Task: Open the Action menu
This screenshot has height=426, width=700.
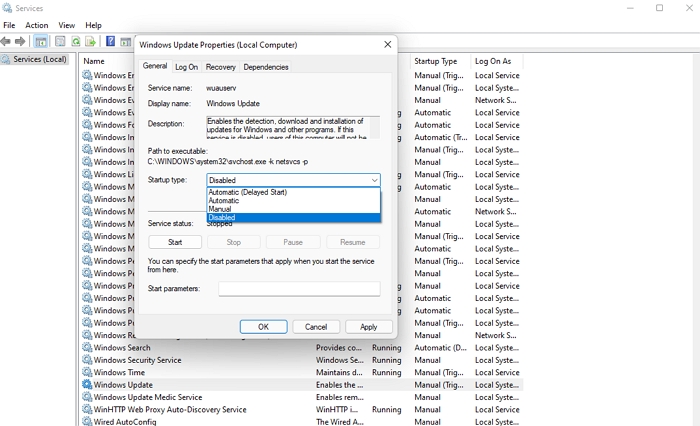Action: point(37,25)
